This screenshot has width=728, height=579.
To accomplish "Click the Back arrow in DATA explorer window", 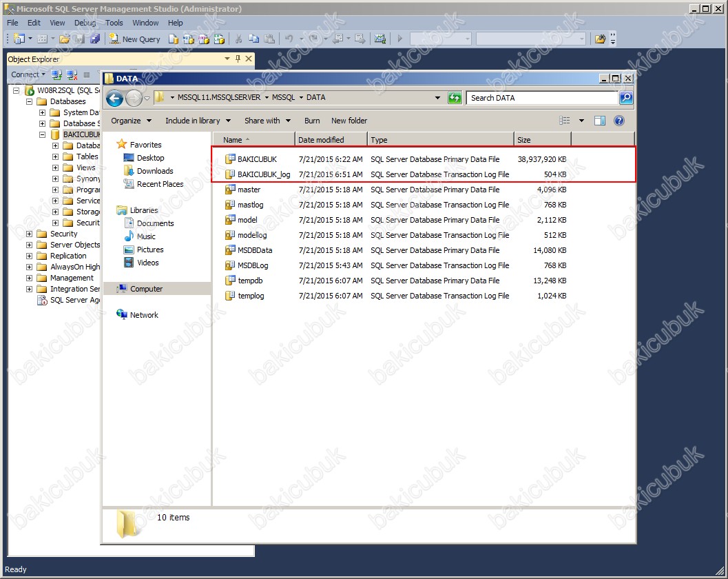I will [x=115, y=98].
